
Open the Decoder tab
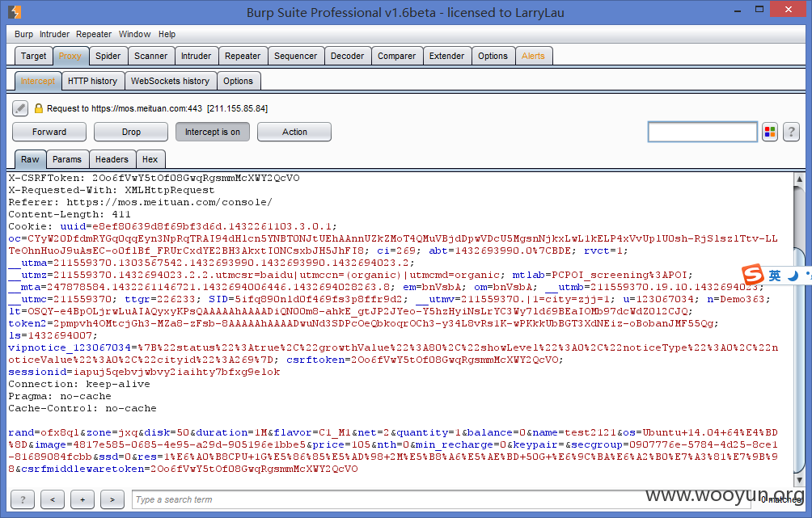pos(348,56)
